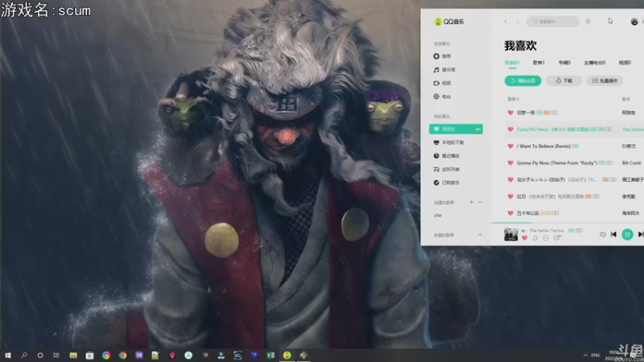Viewport: 644px width, 362px height.
Task: Open now-playing album cover thumbnail
Action: pos(511,234)
